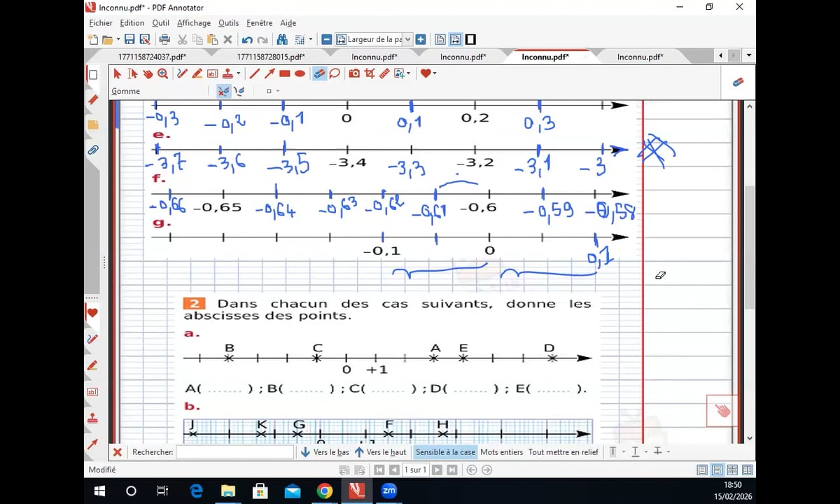This screenshot has width=840, height=504.
Task: Click in the Rechercher search field
Action: click(x=234, y=452)
